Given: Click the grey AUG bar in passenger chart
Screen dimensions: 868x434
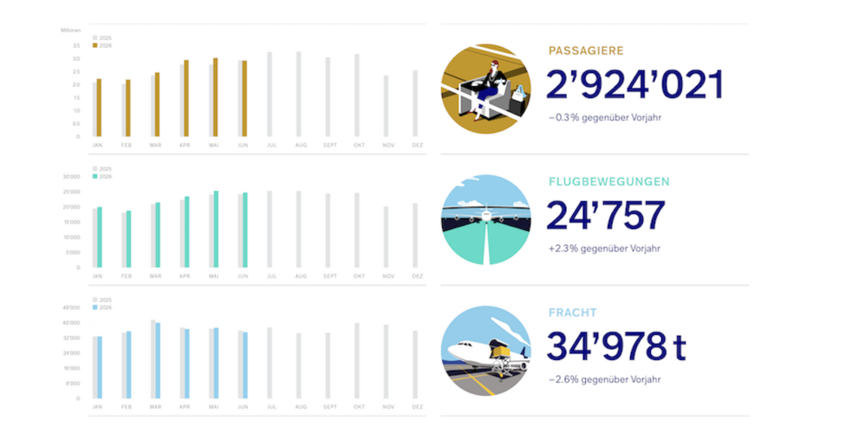Looking at the screenshot, I should tap(299, 94).
